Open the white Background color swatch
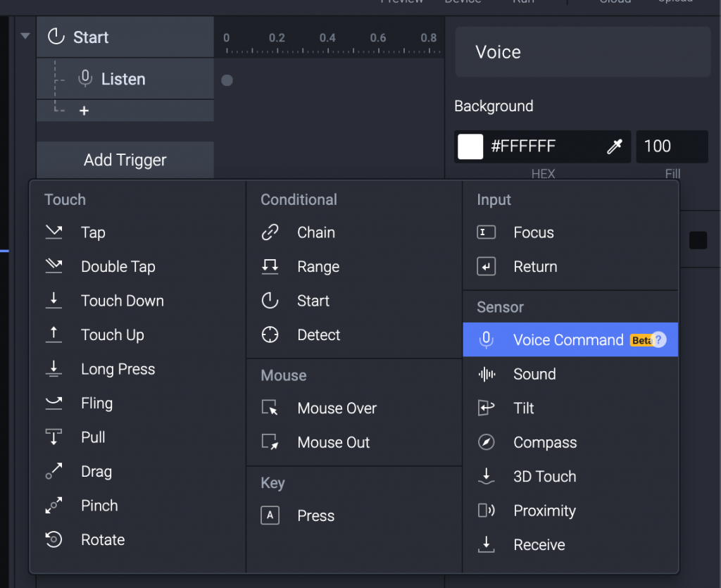Image resolution: width=721 pixels, height=588 pixels. pos(470,146)
